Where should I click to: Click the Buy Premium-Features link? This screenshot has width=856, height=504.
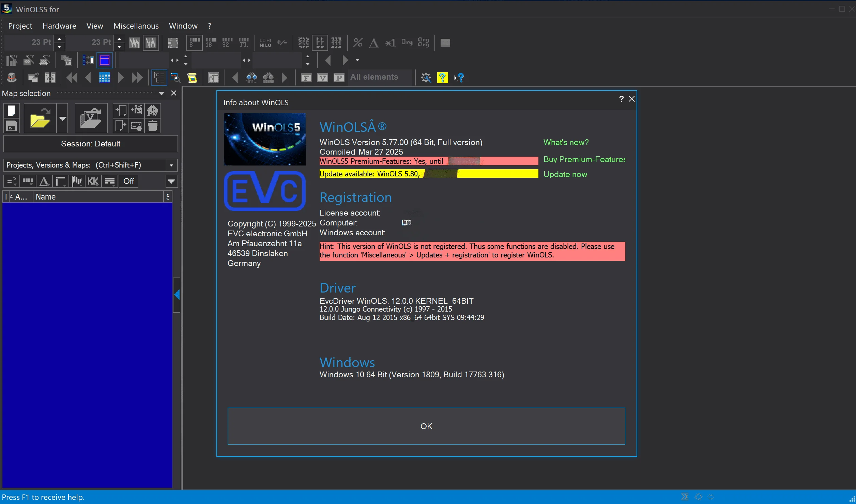click(584, 159)
